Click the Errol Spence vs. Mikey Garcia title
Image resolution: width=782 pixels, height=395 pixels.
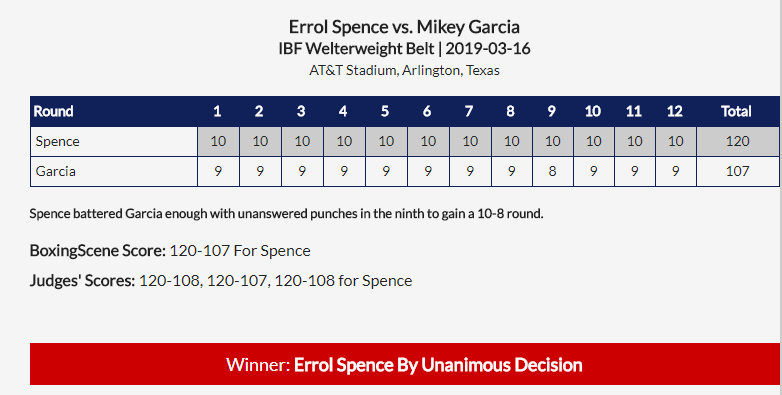click(404, 26)
